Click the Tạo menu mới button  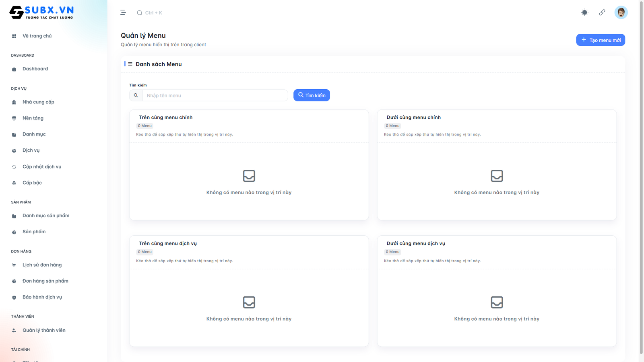[x=600, y=40]
